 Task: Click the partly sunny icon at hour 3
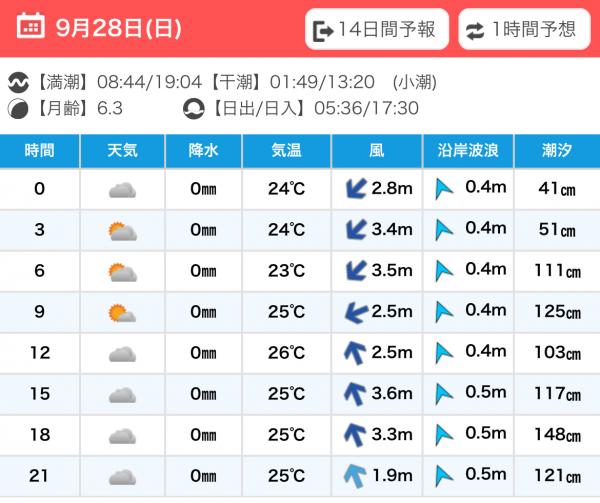(122, 231)
